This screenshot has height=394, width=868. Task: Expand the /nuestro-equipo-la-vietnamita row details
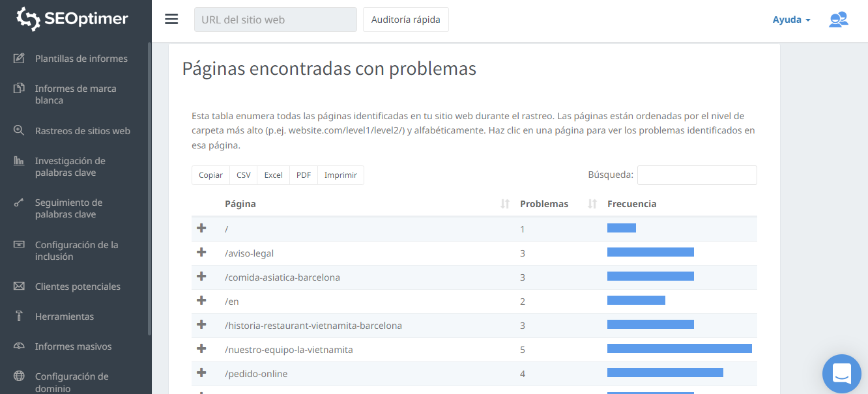click(201, 349)
